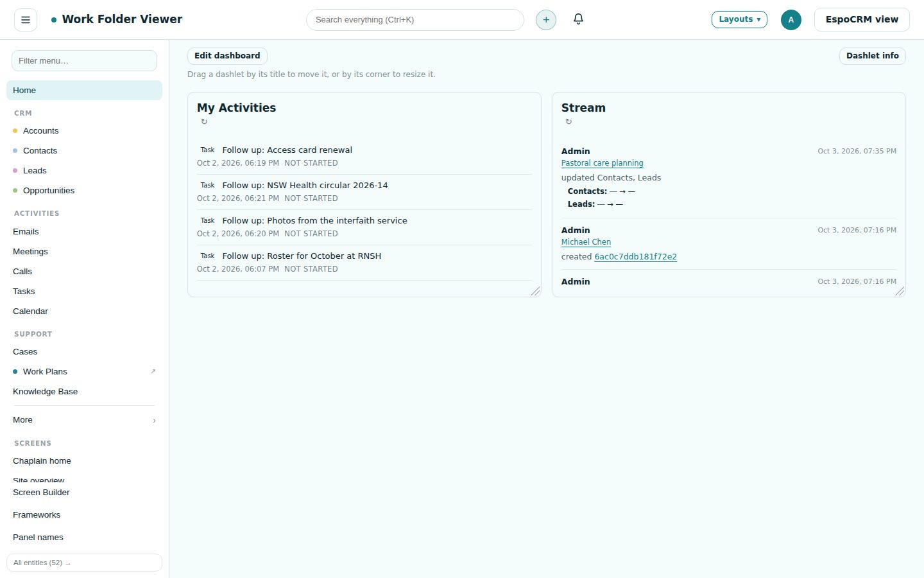Image resolution: width=924 pixels, height=578 pixels.
Task: Expand the More menu chevron
Action: pos(154,421)
